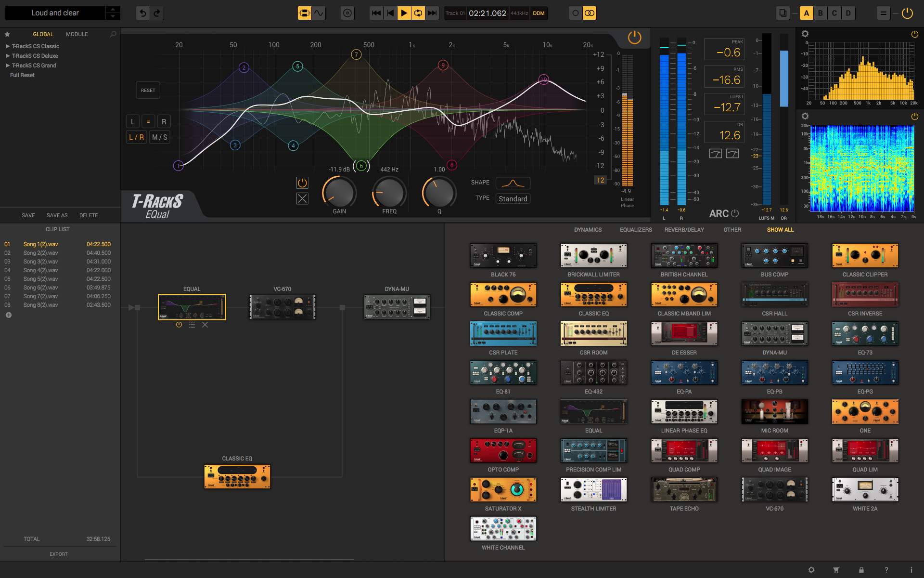This screenshot has width=924, height=578.
Task: Select the L channel button
Action: 133,122
